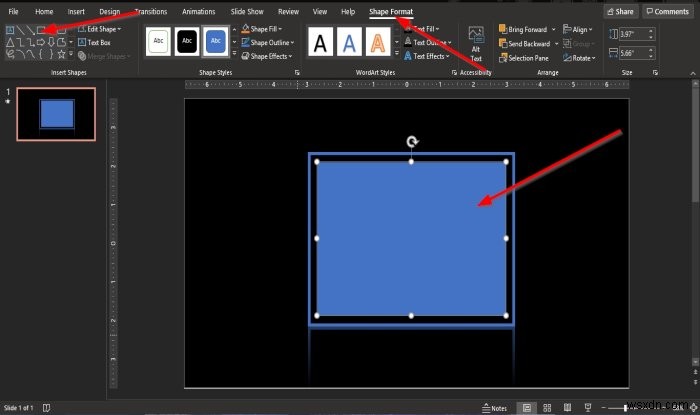
Task: Open Shape Outline dropdown
Action: coord(268,42)
